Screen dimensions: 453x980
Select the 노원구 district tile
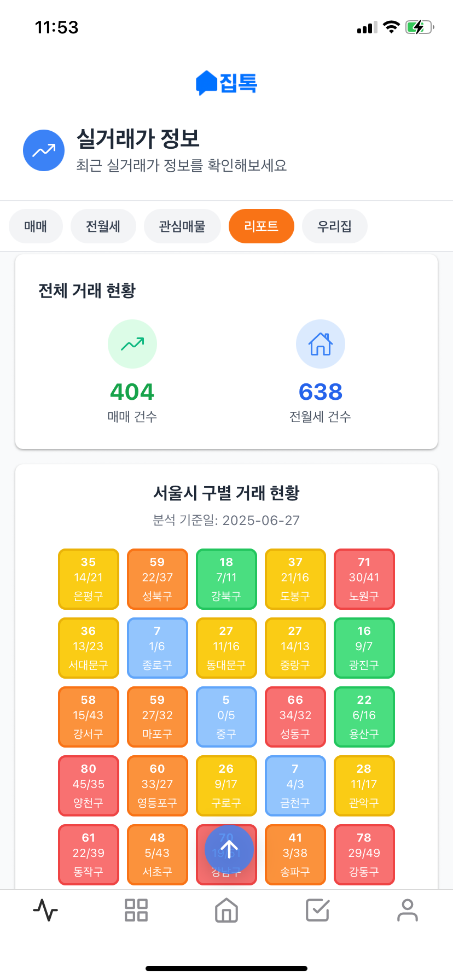(364, 579)
